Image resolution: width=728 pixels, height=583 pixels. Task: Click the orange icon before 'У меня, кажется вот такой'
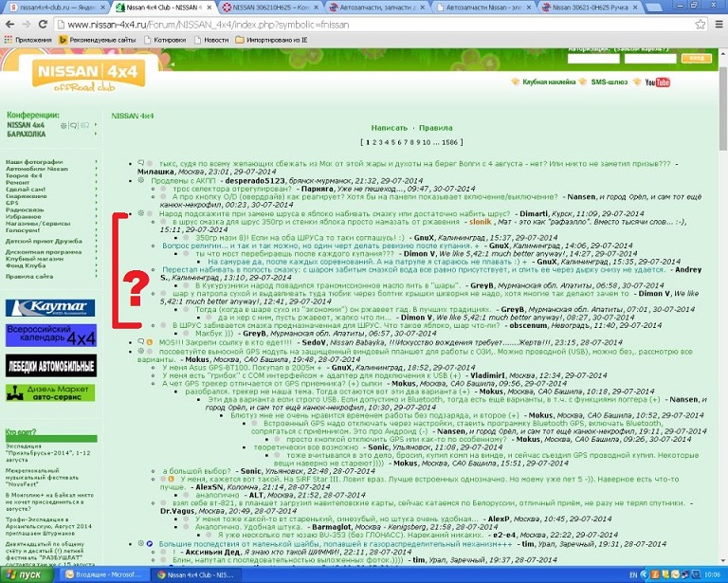pyautogui.click(x=171, y=479)
